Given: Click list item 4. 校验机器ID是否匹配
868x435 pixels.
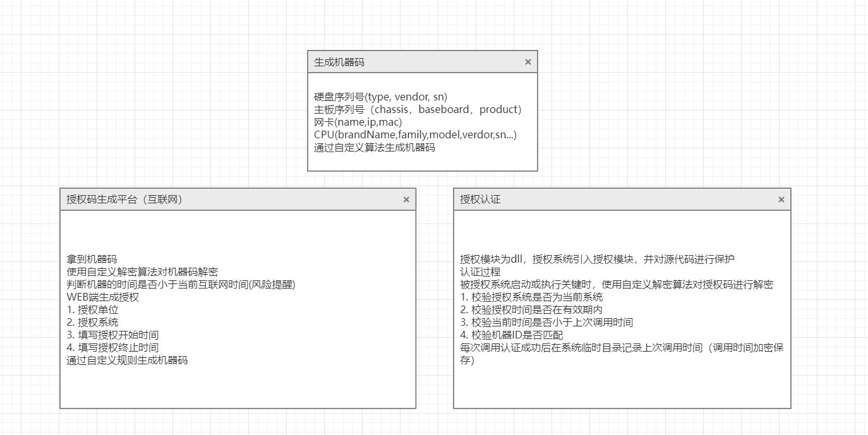Looking at the screenshot, I should click(511, 335).
